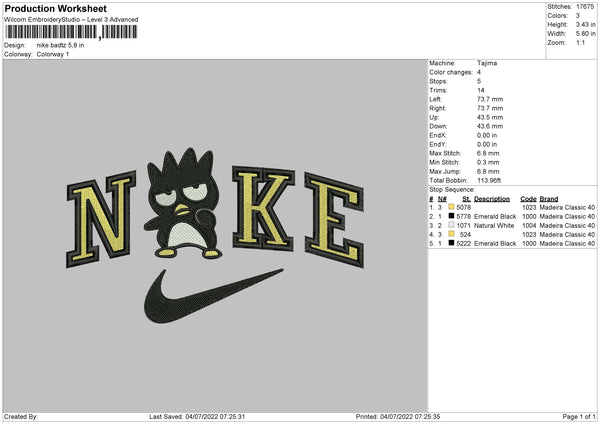Click code '1004' in the Natural White row
The width and height of the screenshot is (600, 424).
tap(529, 225)
